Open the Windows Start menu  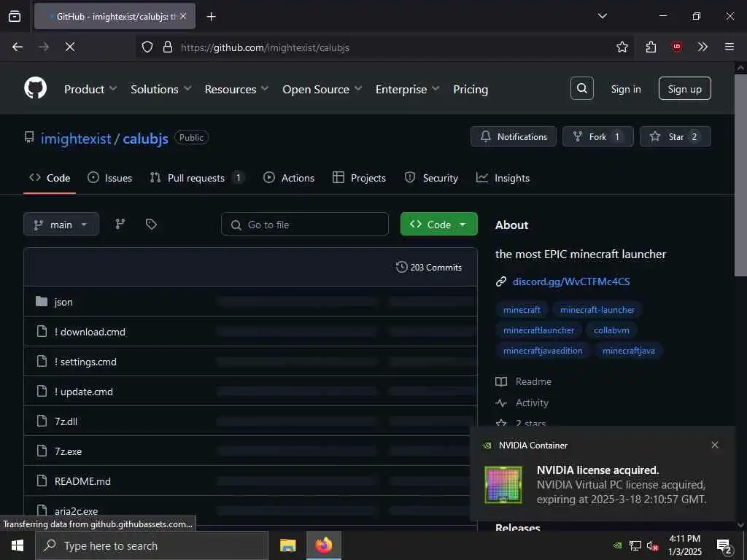[x=18, y=545]
